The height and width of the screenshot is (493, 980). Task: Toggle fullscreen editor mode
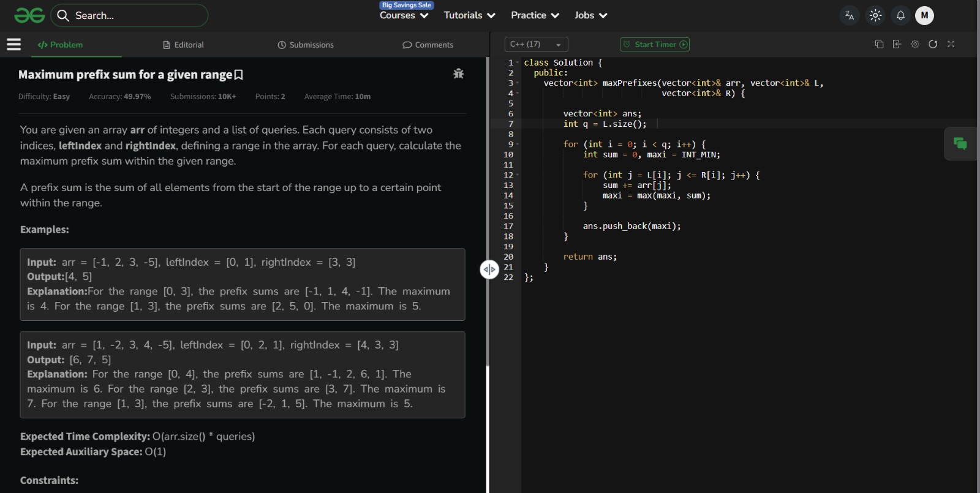951,44
